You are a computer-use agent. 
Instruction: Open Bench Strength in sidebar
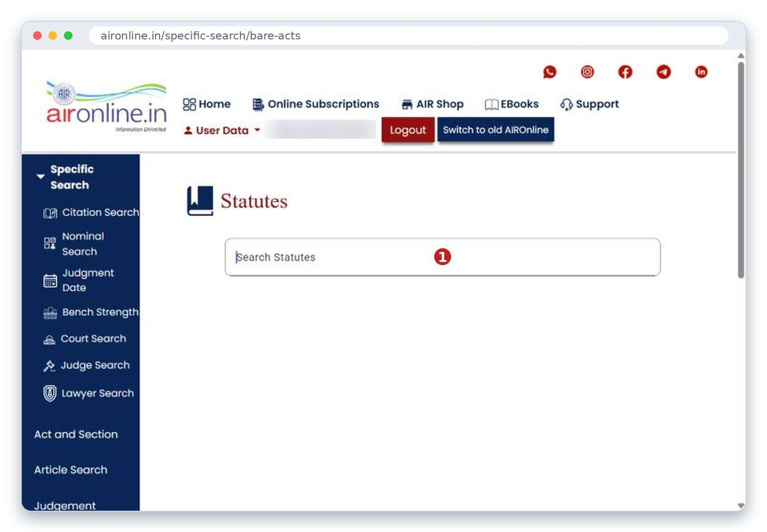point(91,312)
